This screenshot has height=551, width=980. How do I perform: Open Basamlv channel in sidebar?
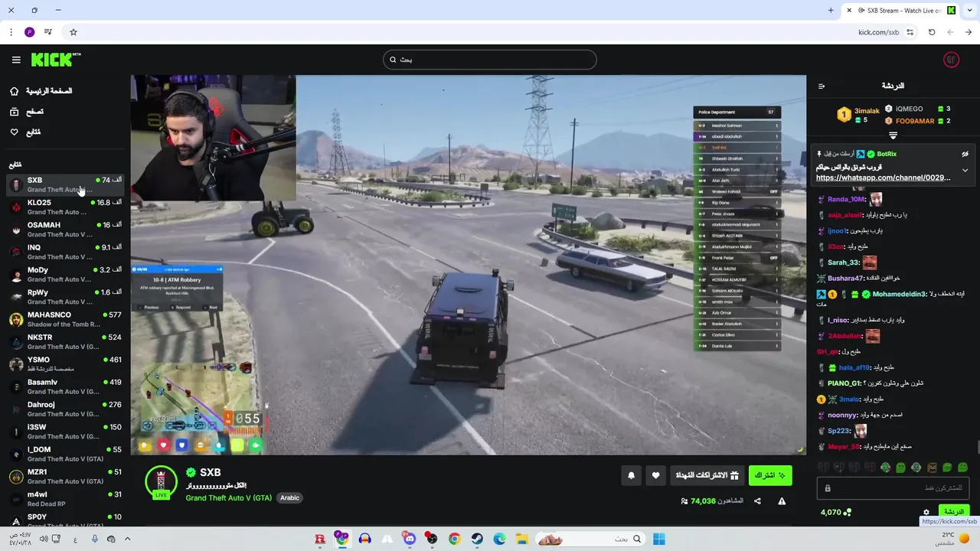click(65, 386)
